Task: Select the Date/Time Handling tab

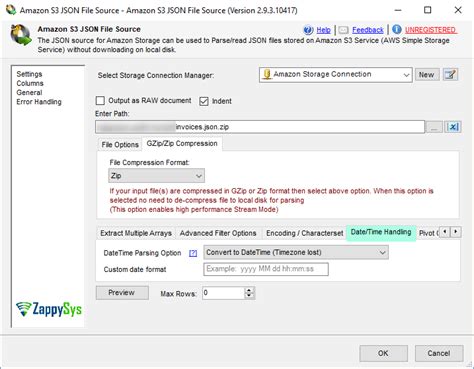Action: (381, 232)
